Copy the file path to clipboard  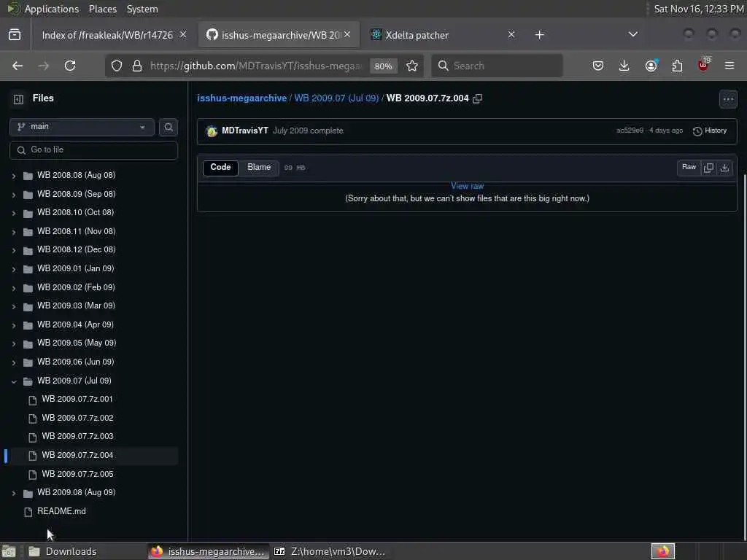(477, 98)
